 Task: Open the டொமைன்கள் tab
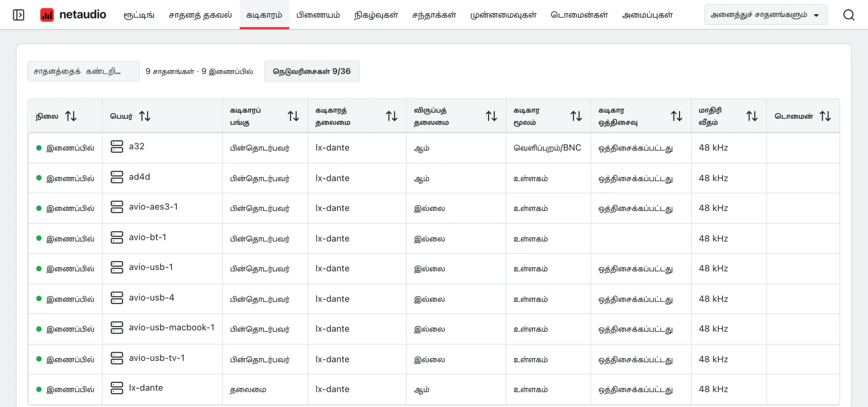(x=579, y=15)
